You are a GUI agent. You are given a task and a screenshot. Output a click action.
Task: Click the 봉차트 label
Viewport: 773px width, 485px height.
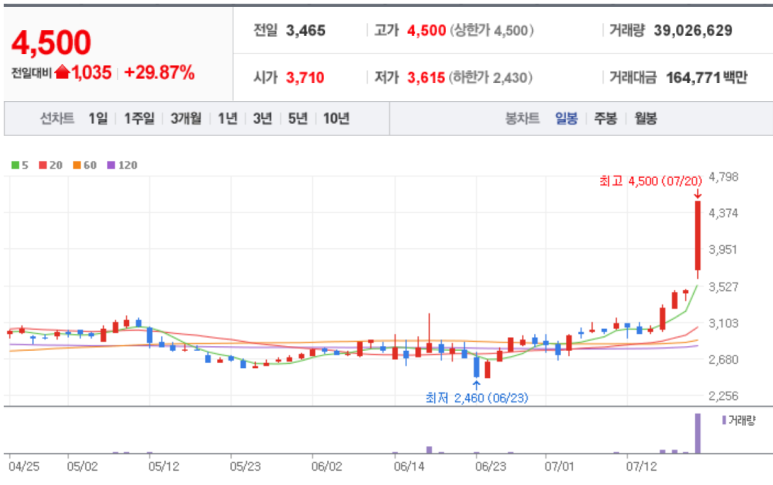pos(522,118)
